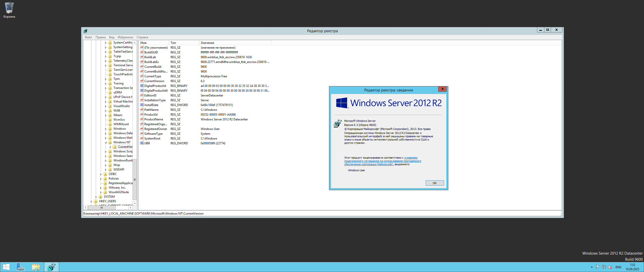Click OK in the About dialog

point(434,183)
